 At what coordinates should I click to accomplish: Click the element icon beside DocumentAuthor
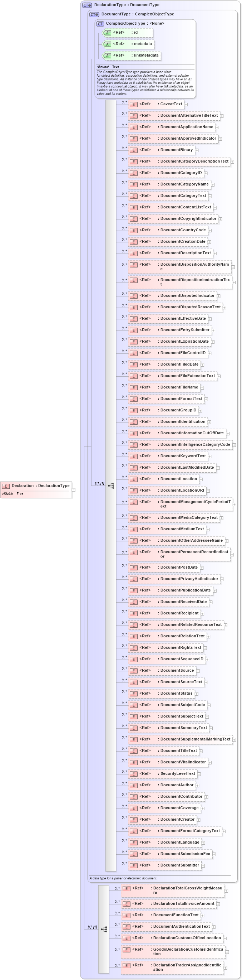133,785
